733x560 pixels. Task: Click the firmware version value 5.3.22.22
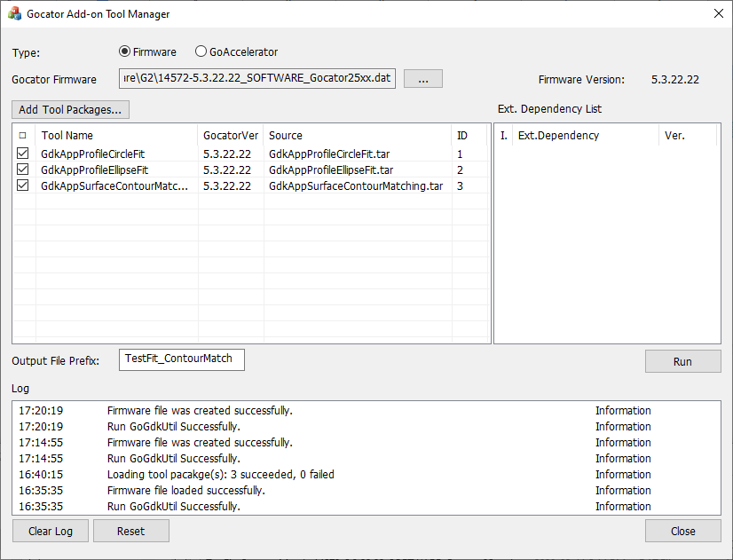click(675, 80)
